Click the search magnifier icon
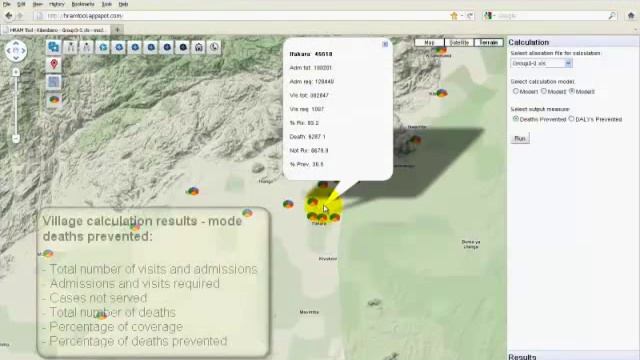640x360 pixels. click(612, 16)
